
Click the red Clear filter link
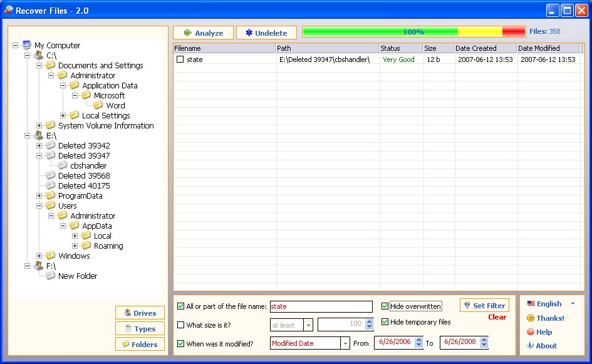pyautogui.click(x=497, y=317)
